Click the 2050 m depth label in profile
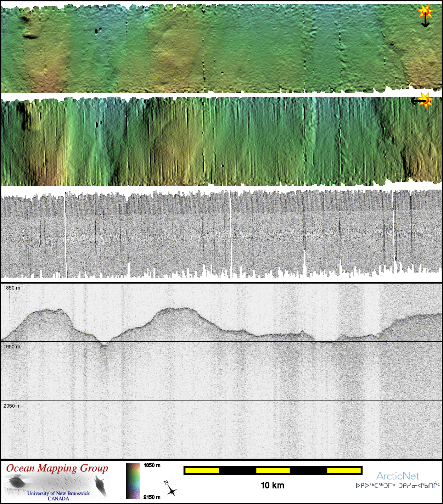 12,406
